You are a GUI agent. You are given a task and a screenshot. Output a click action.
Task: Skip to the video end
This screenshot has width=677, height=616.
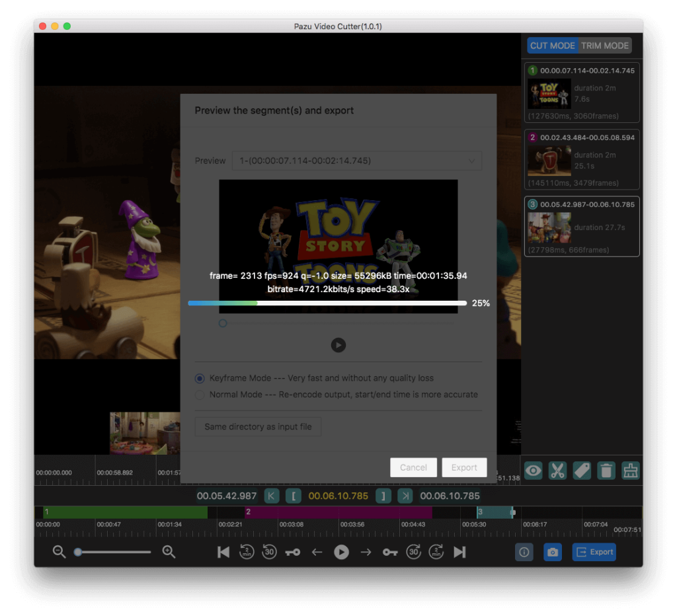pos(460,552)
